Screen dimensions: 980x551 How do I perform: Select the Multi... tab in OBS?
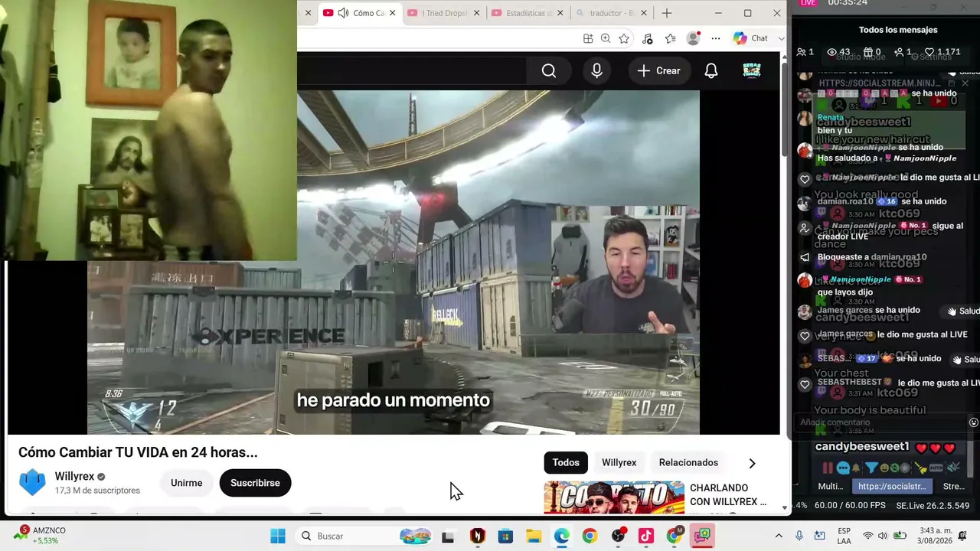[830, 486]
